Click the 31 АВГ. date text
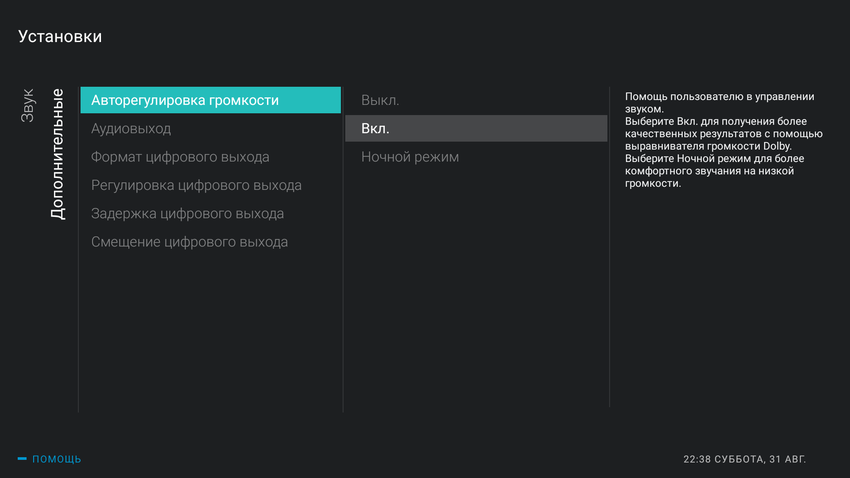 click(788, 460)
